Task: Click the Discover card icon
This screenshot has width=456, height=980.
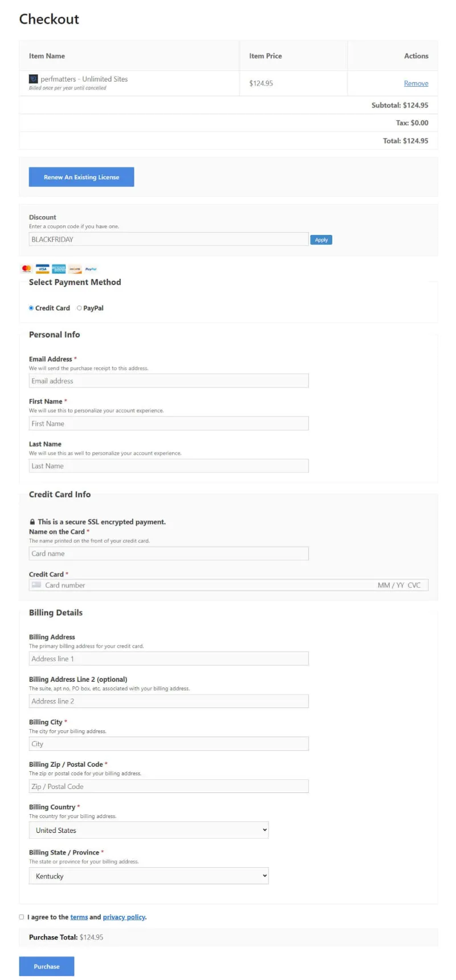Action: tap(75, 269)
